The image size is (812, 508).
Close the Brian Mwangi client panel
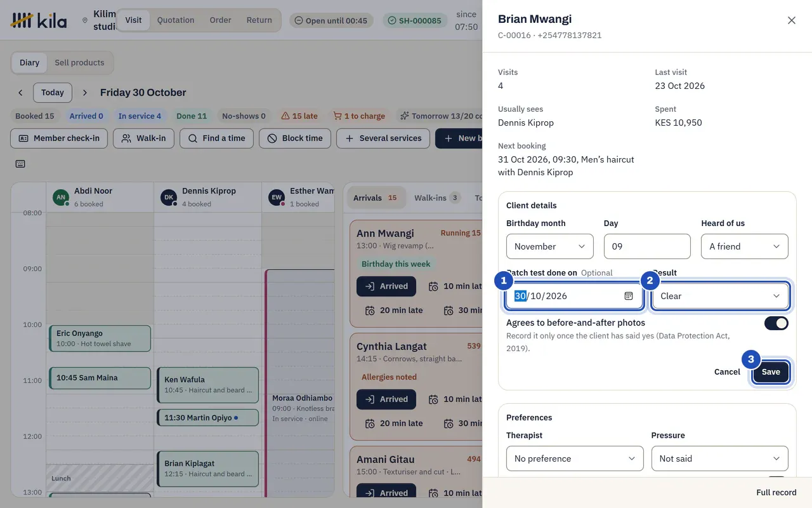click(x=792, y=20)
